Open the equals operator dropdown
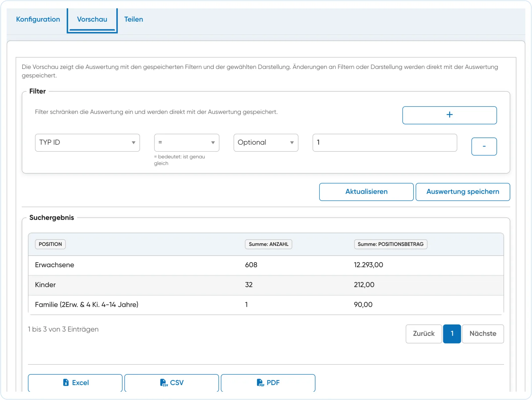Screen dimensions: 532x400 (x=187, y=143)
